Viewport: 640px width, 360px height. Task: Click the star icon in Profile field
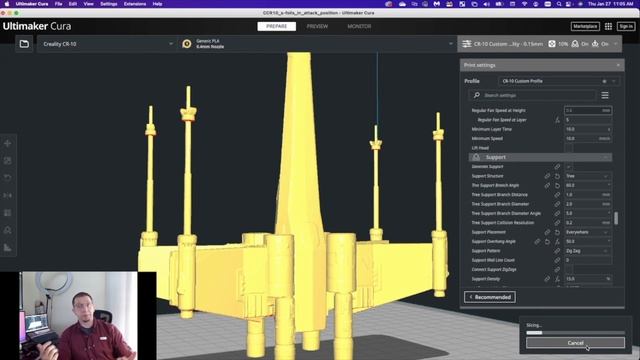(x=604, y=81)
